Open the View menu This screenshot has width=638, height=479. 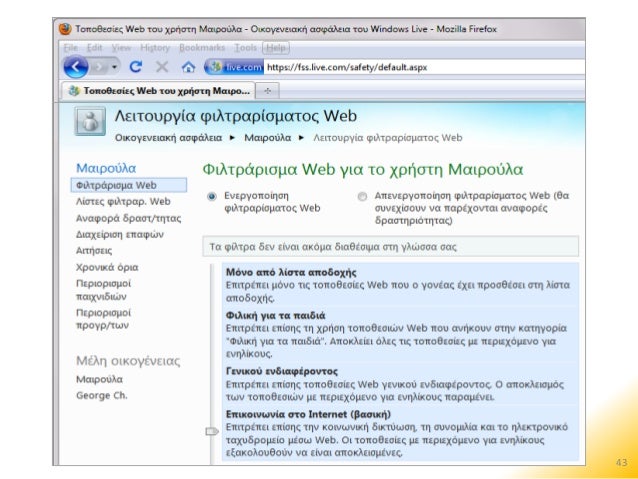(121, 48)
